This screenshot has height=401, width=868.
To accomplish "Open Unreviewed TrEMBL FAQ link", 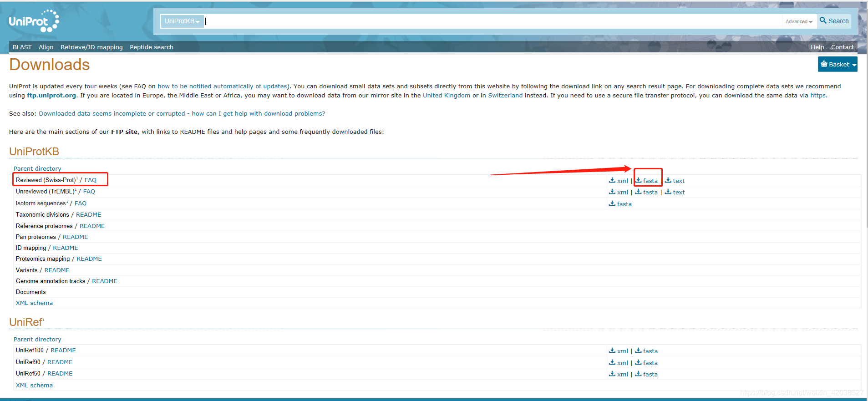I will click(89, 192).
